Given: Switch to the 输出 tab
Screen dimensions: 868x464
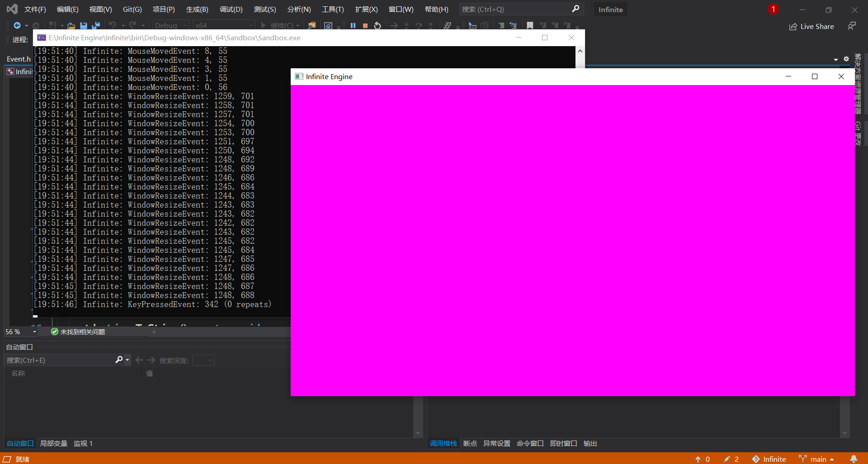Looking at the screenshot, I should coord(590,444).
